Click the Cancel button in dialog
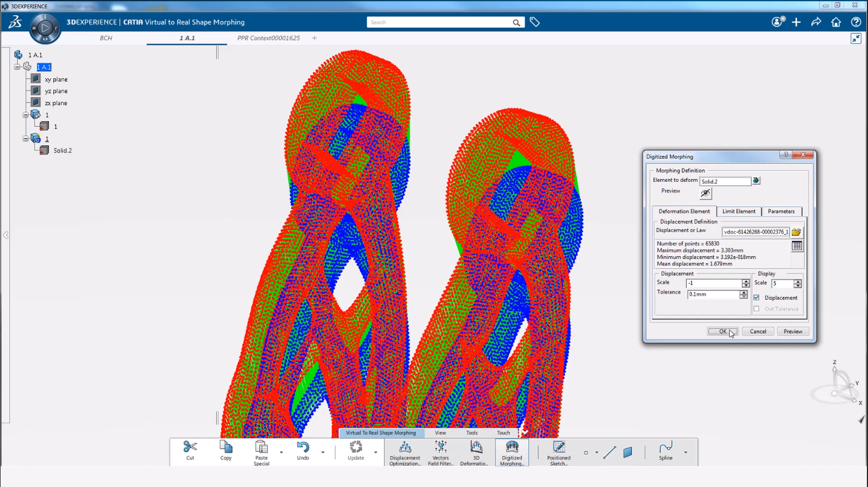The image size is (868, 487). coord(758,331)
